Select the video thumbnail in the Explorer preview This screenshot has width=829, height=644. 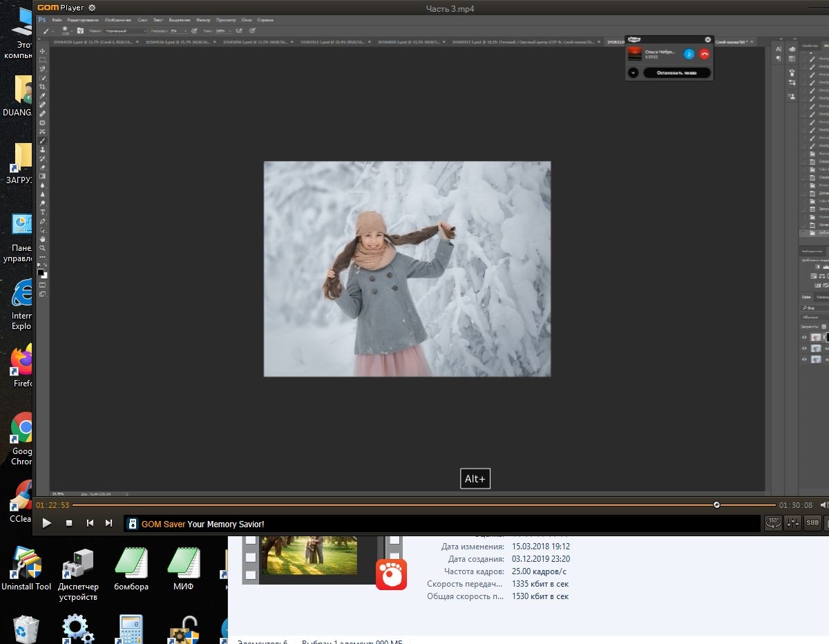(x=312, y=555)
